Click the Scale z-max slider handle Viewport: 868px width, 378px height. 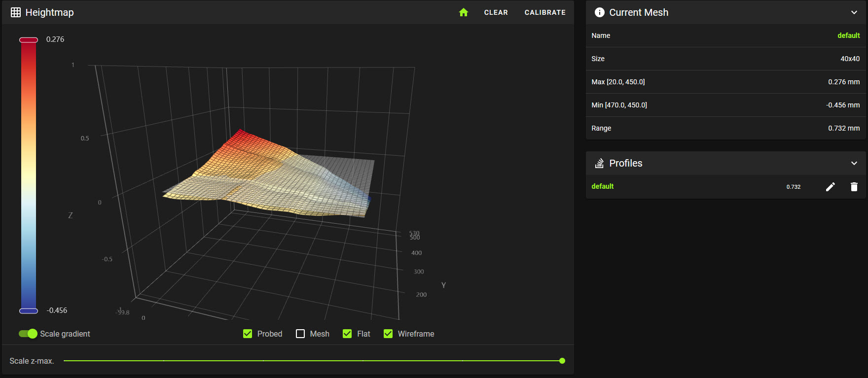[562, 361]
